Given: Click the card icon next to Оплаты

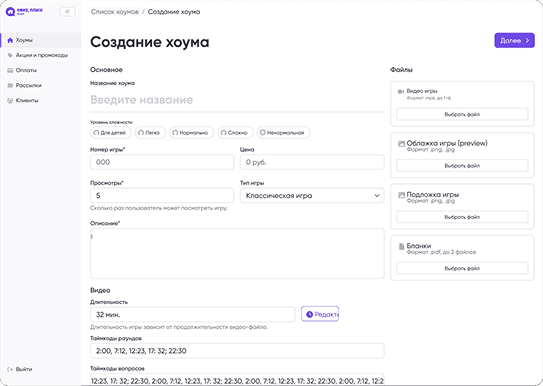Looking at the screenshot, I should coord(10,70).
